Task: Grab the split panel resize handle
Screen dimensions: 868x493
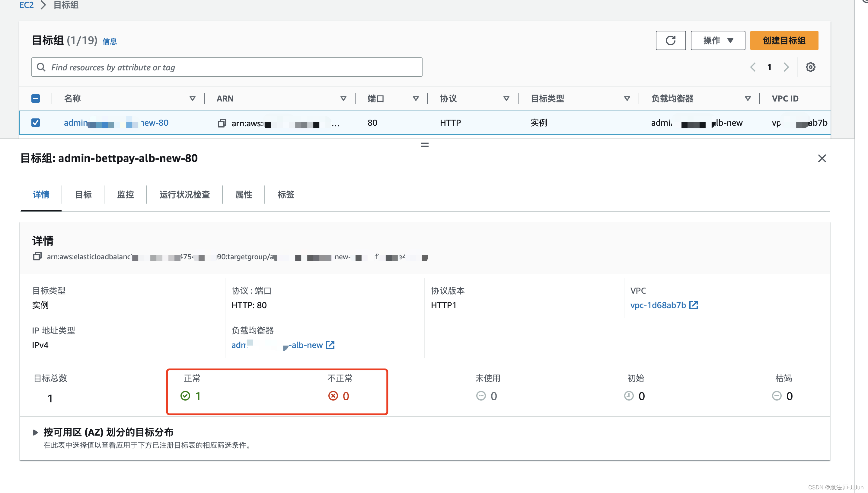Action: 425,145
